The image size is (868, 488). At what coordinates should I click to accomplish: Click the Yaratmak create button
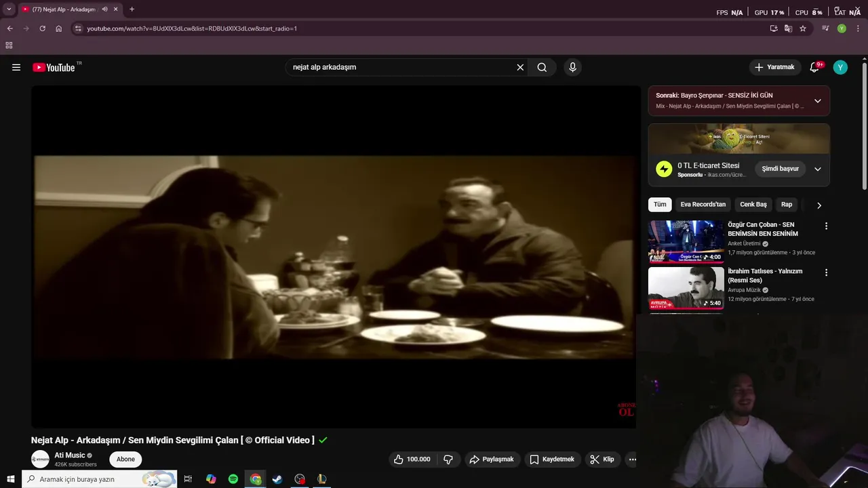click(774, 67)
